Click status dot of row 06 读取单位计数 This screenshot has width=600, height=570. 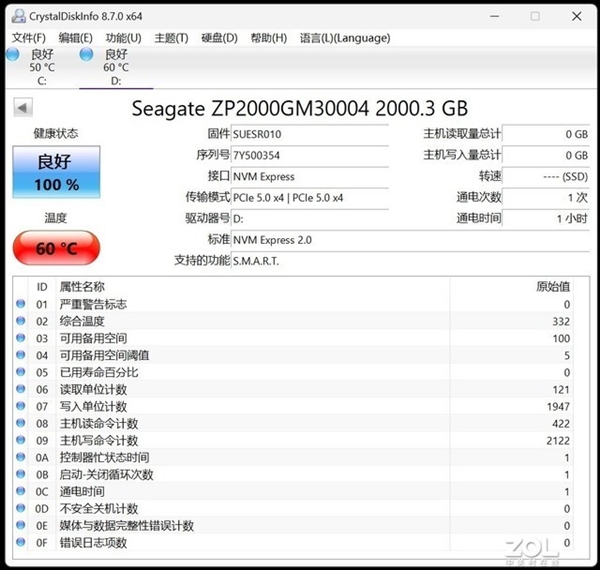coord(21,389)
